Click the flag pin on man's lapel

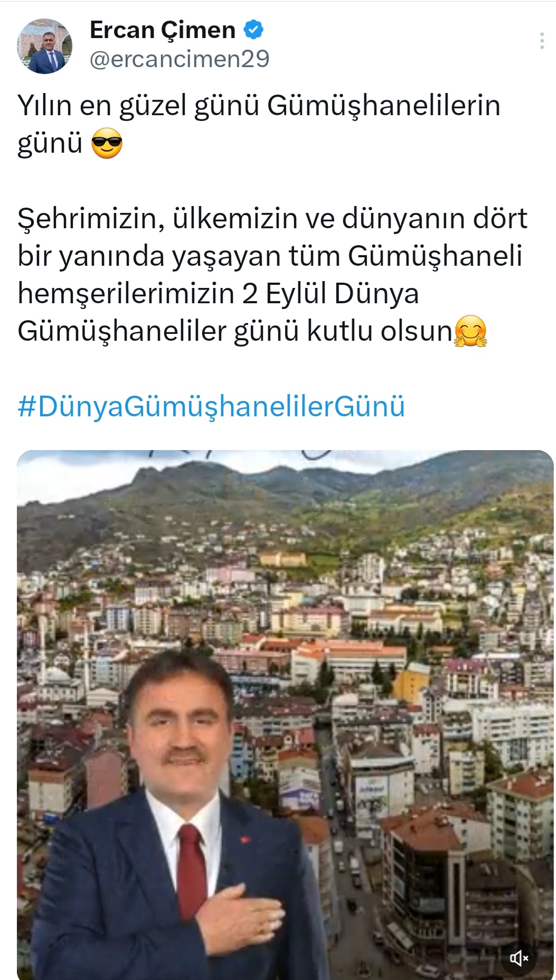click(x=244, y=839)
